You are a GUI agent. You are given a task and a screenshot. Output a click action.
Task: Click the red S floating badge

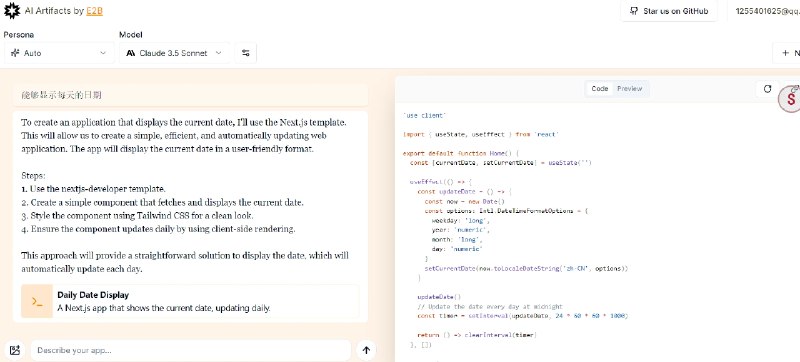(791, 99)
